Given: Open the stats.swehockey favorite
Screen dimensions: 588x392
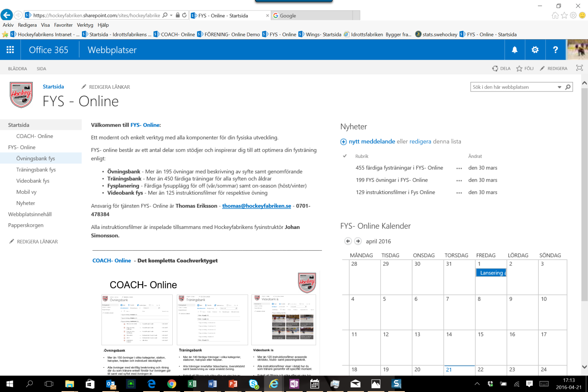Looking at the screenshot, I should [436, 34].
